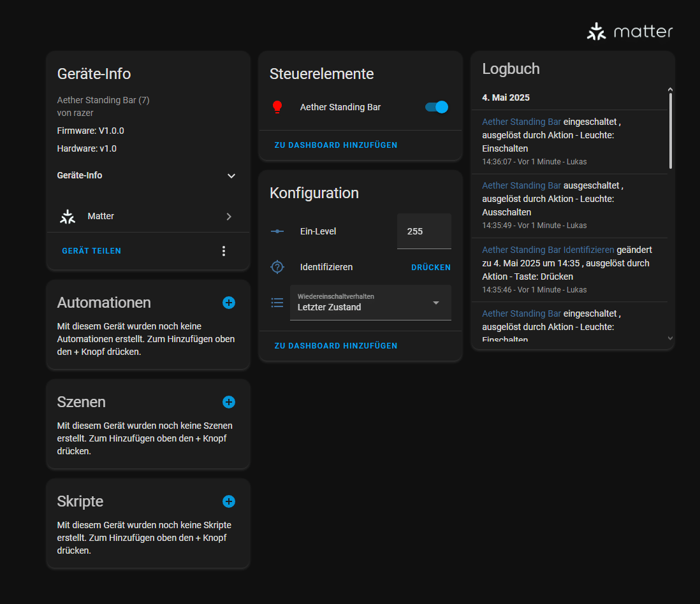Open three-dot menu next to Gerät teilen
The width and height of the screenshot is (700, 604).
223,251
